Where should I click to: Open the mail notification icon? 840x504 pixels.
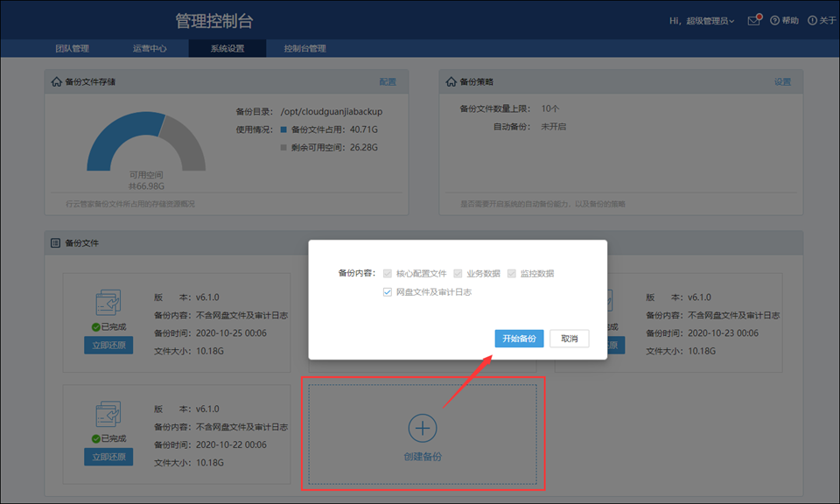click(753, 20)
